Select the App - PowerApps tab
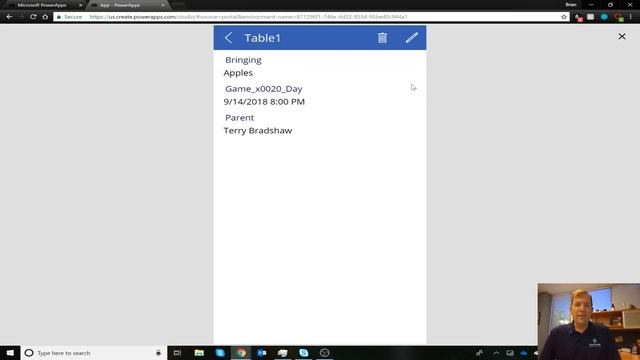640x360 pixels. pos(120,5)
